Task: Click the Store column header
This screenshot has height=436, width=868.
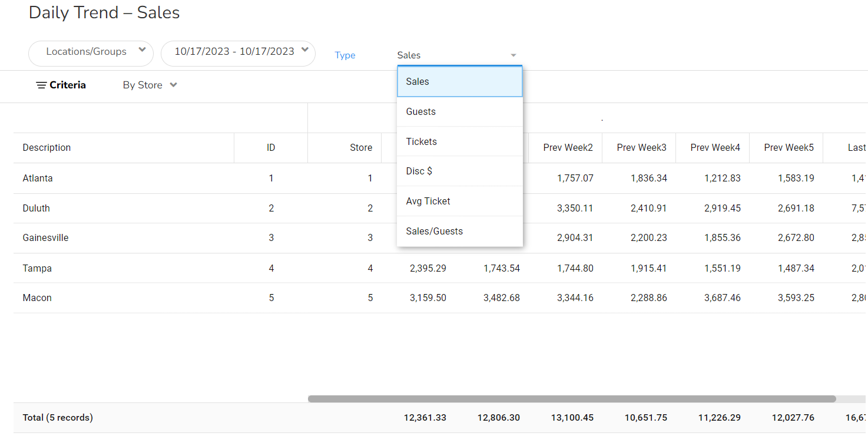Action: [360, 148]
